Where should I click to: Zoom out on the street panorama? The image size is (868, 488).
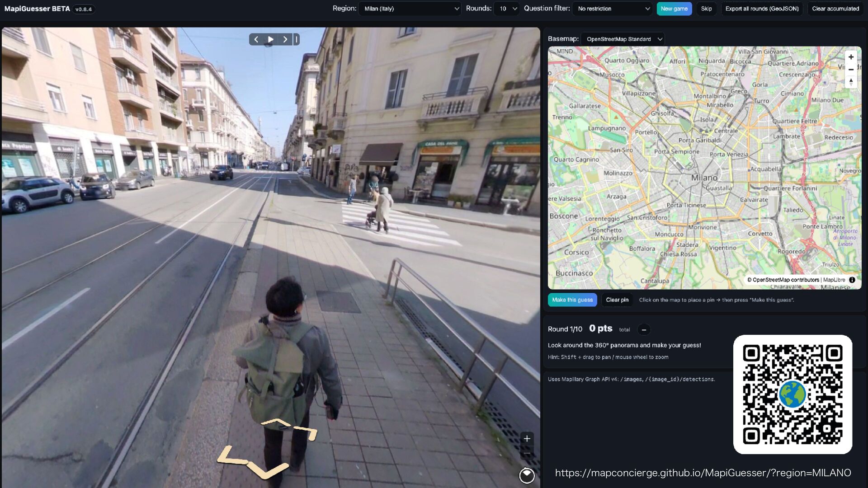point(527,454)
